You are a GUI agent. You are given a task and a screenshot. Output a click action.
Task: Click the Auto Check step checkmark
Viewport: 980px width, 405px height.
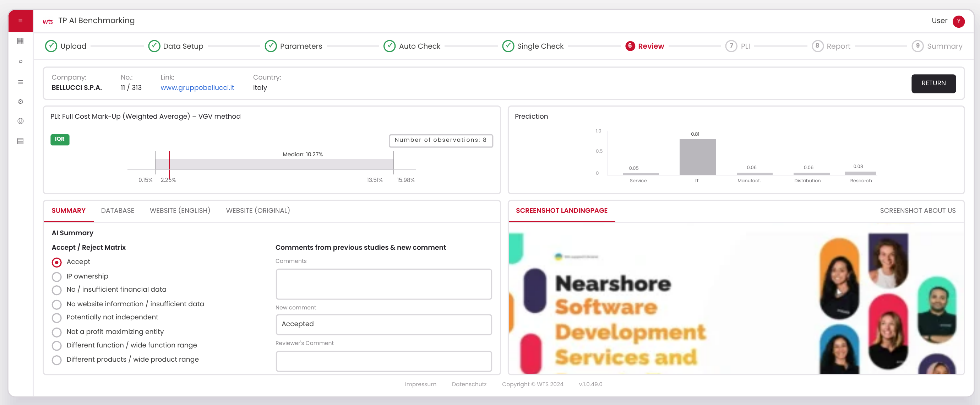(x=389, y=46)
